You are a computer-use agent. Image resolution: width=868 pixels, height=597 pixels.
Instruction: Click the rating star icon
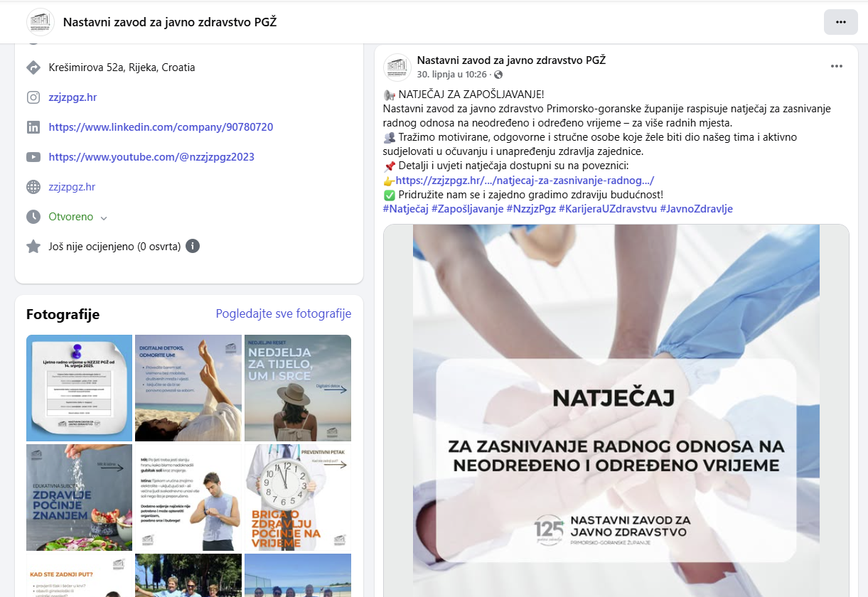click(33, 247)
